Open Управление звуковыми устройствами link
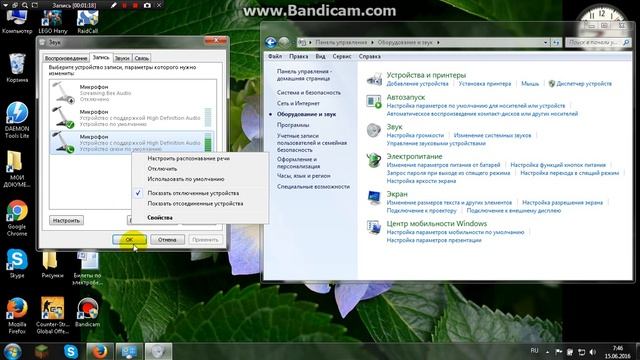 (436, 143)
